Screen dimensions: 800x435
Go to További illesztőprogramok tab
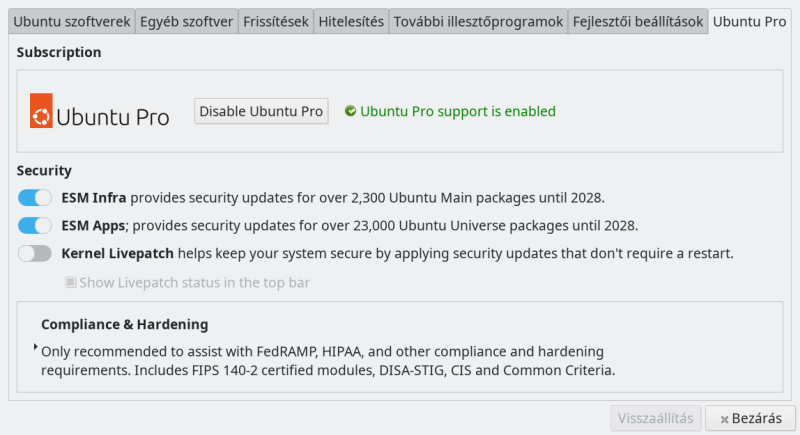tap(478, 21)
